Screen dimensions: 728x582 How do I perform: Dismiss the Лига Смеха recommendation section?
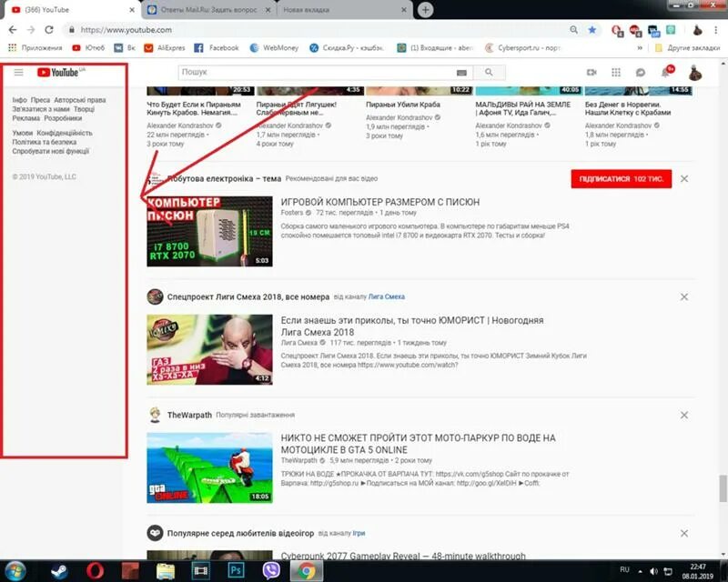click(x=684, y=297)
